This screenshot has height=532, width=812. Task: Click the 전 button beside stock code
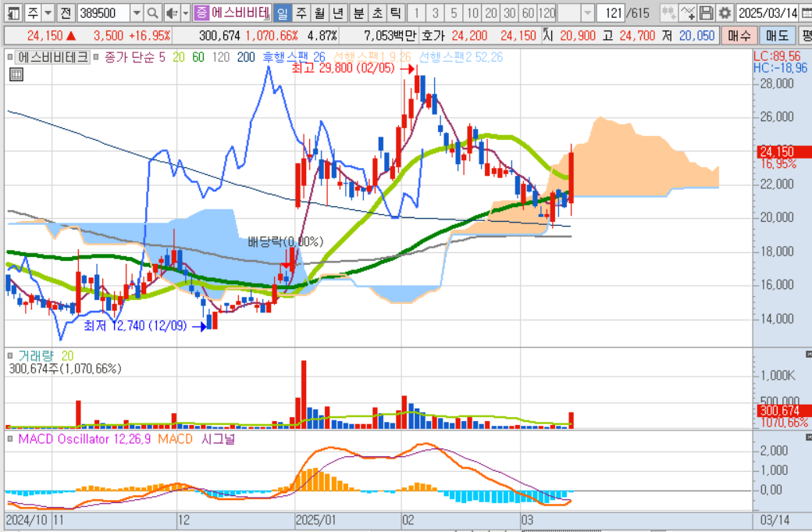click(x=66, y=13)
